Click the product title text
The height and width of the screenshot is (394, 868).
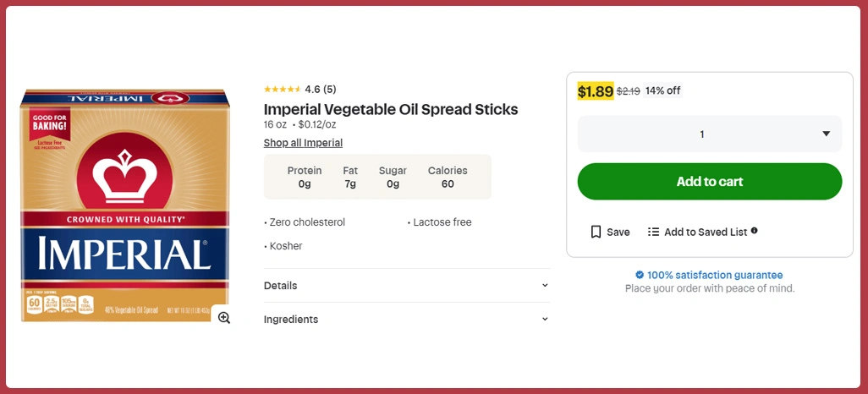[390, 109]
